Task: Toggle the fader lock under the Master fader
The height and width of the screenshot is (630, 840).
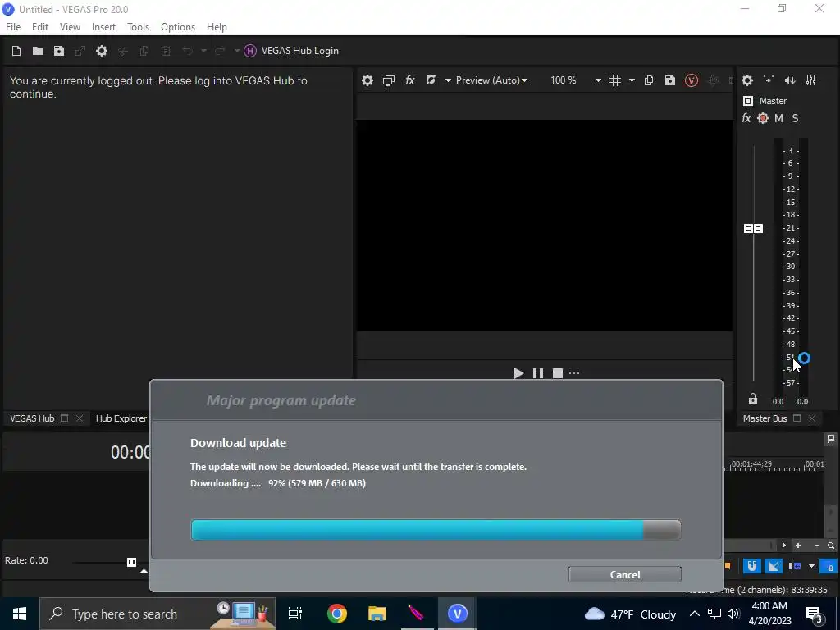Action: tap(753, 399)
